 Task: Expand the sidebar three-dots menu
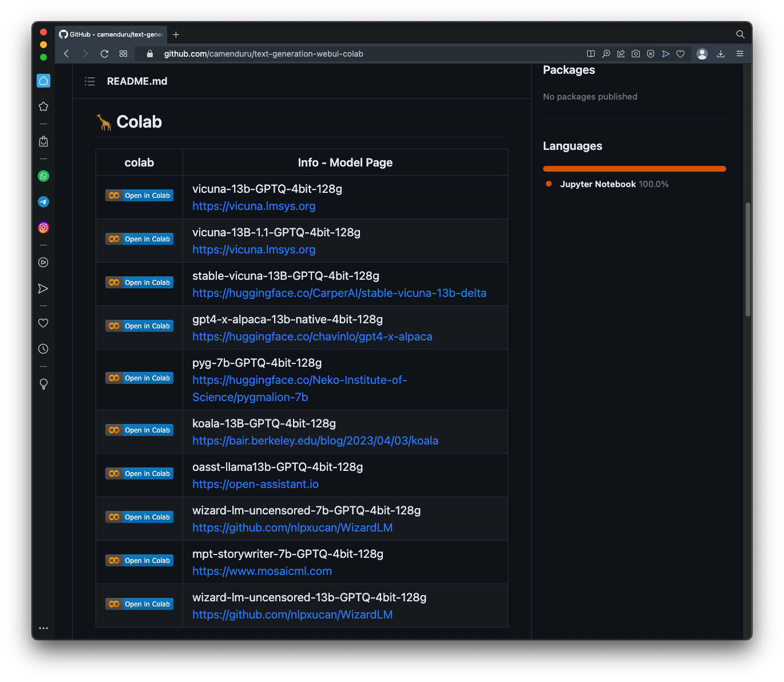tap(43, 628)
